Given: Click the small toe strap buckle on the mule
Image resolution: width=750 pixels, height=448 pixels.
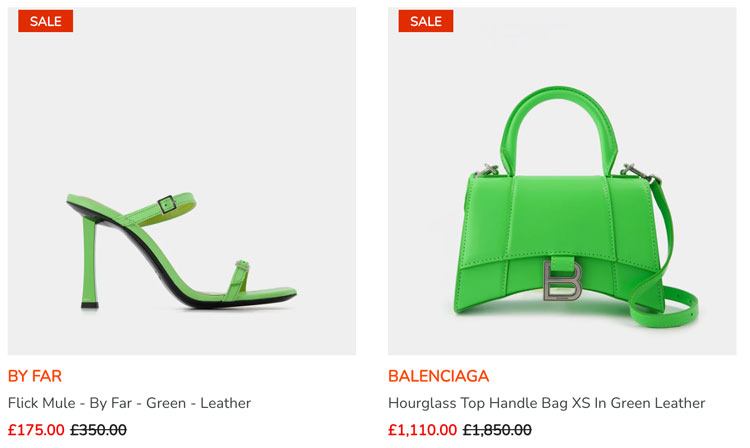Looking at the screenshot, I should [243, 266].
